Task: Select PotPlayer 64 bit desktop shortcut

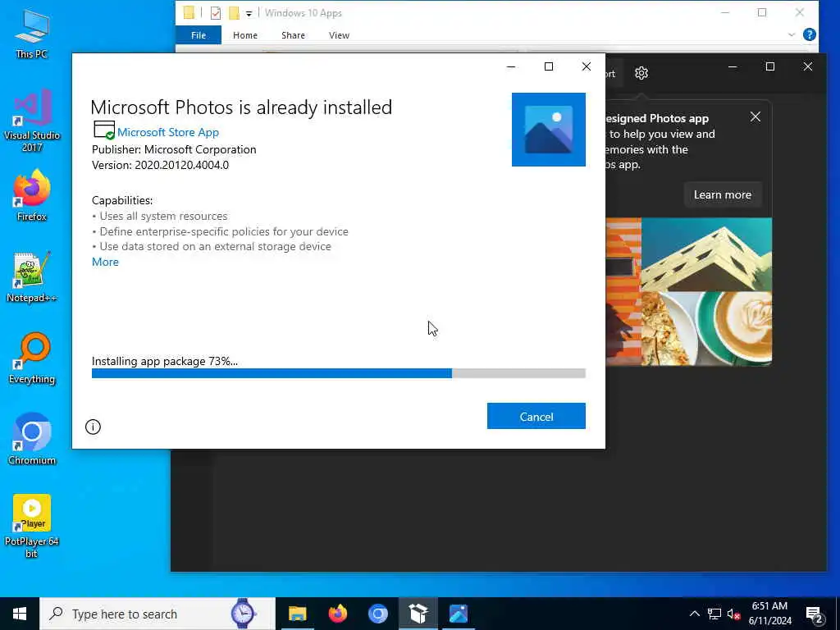Action: 32,526
